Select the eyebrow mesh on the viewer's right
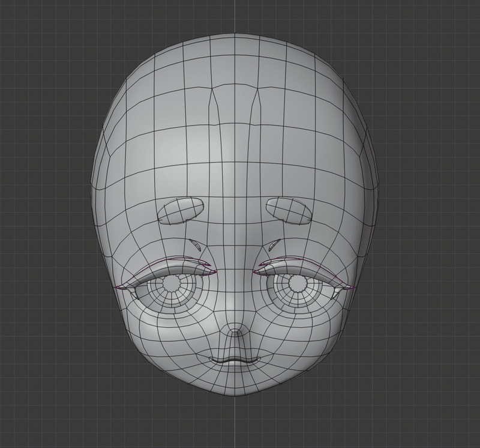The height and width of the screenshot is (448, 480). click(289, 211)
